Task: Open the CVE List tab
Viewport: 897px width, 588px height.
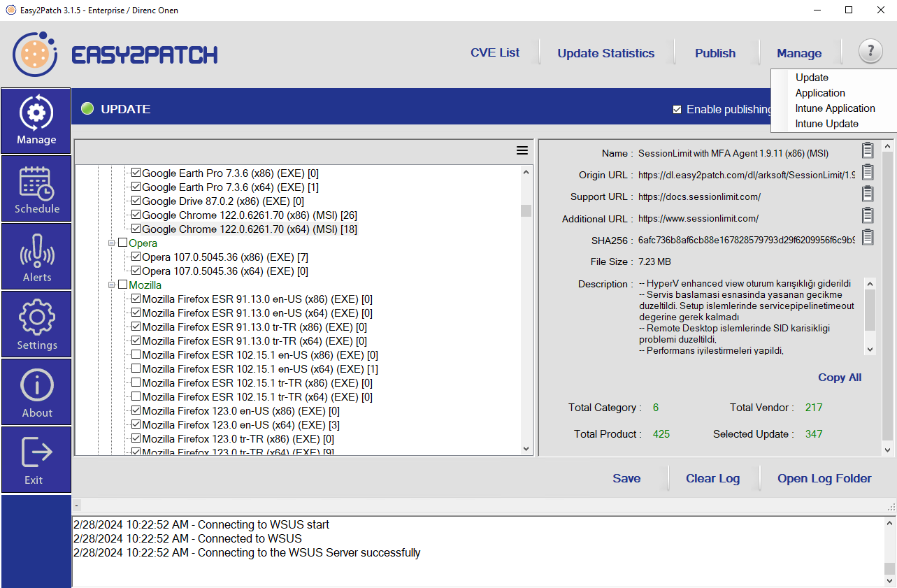Action: 494,53
